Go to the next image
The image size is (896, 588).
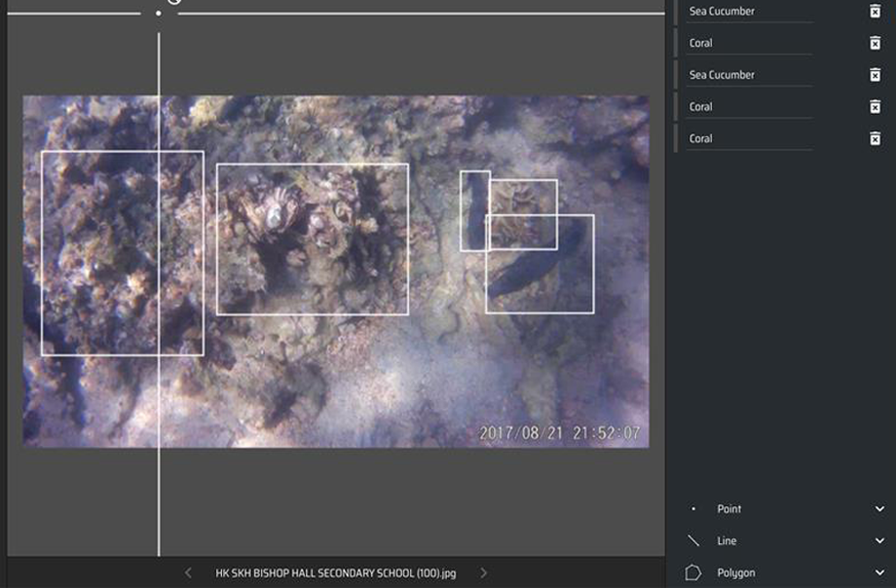coord(484,573)
